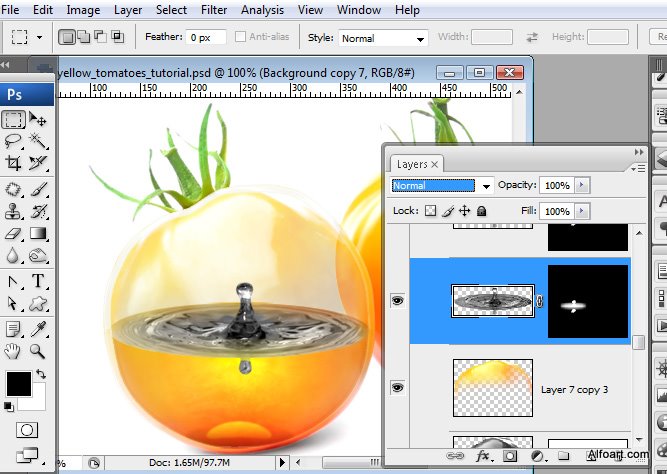Viewport: 667px width, 474px height.
Task: Switch to the Layers tab
Action: [412, 164]
